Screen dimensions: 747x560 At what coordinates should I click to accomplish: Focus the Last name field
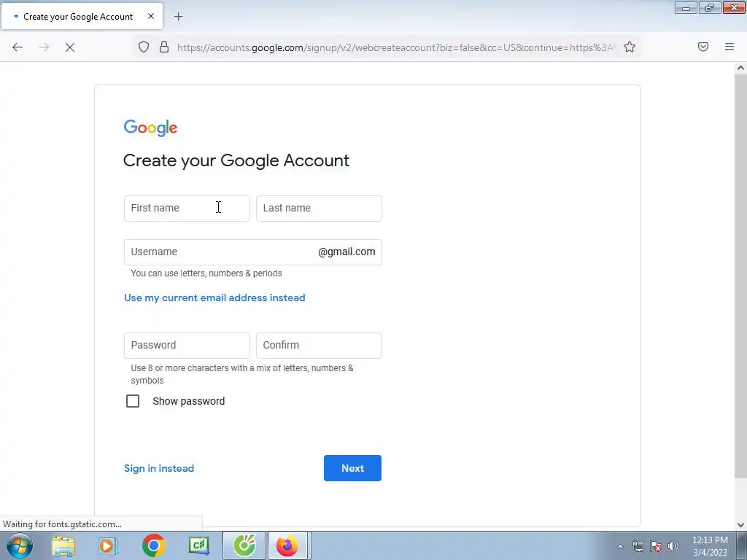pos(319,208)
